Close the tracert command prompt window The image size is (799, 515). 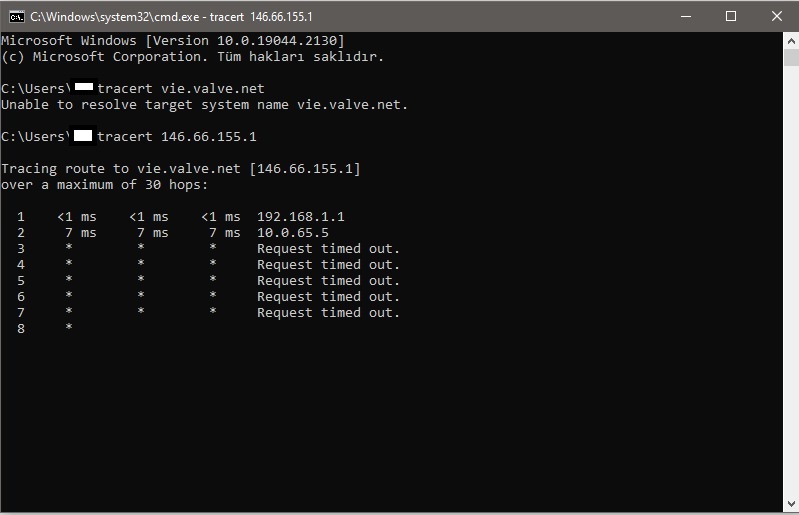pos(777,16)
